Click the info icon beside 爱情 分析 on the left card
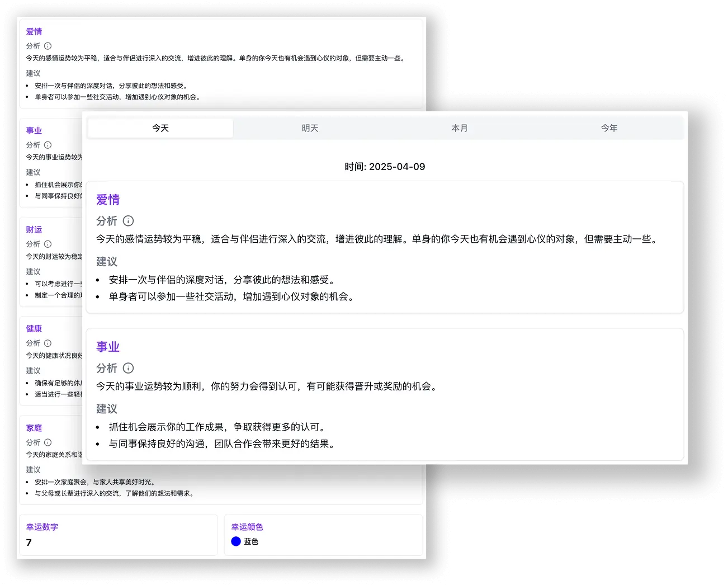Viewport: 728px width, 585px height. point(48,46)
